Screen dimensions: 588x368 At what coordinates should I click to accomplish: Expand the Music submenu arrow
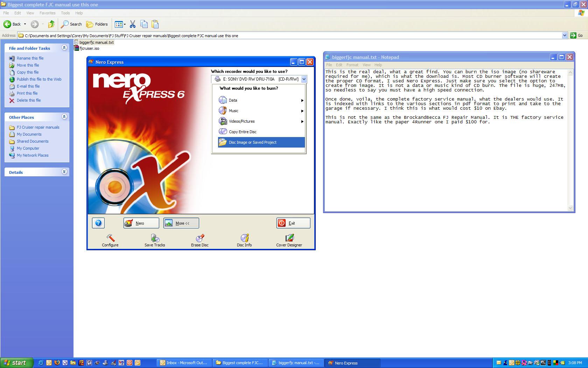[x=302, y=111]
